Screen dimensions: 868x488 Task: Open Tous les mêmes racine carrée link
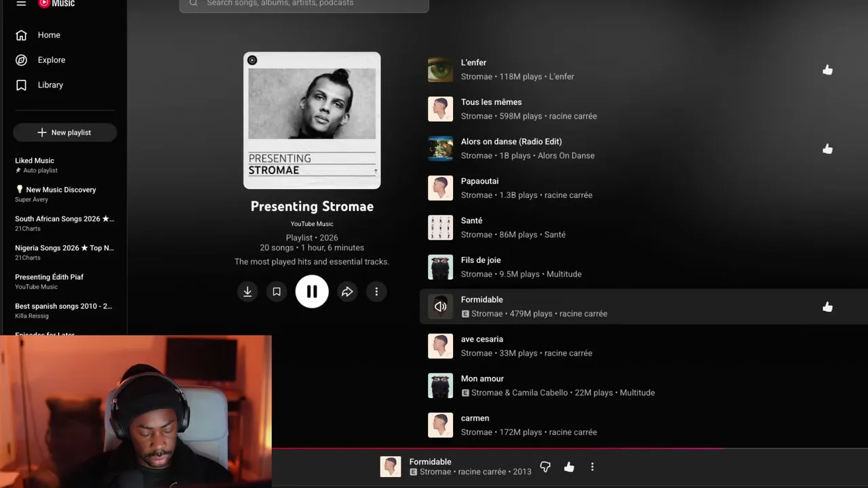(x=573, y=117)
